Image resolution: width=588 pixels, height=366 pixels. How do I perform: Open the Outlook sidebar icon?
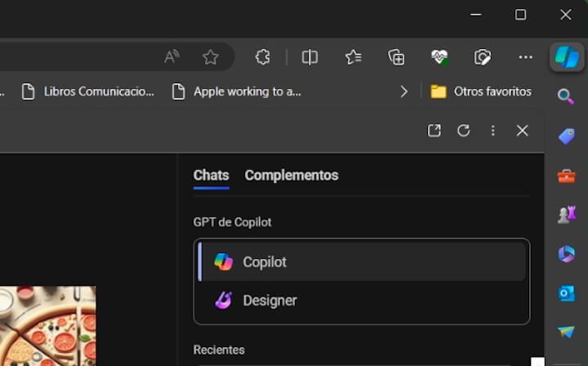click(566, 292)
